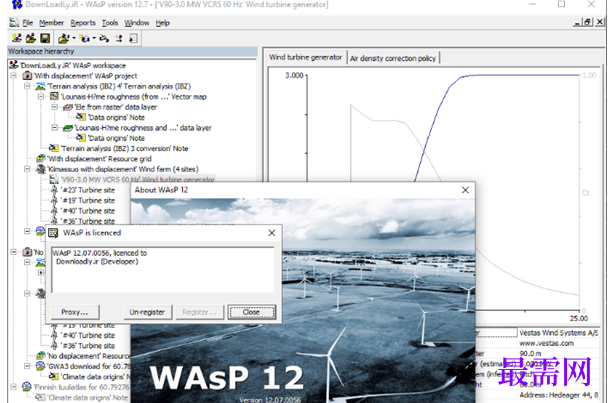
Task: Click the 'With displacement' Resource grid icon
Action: pyautogui.click(x=40, y=159)
